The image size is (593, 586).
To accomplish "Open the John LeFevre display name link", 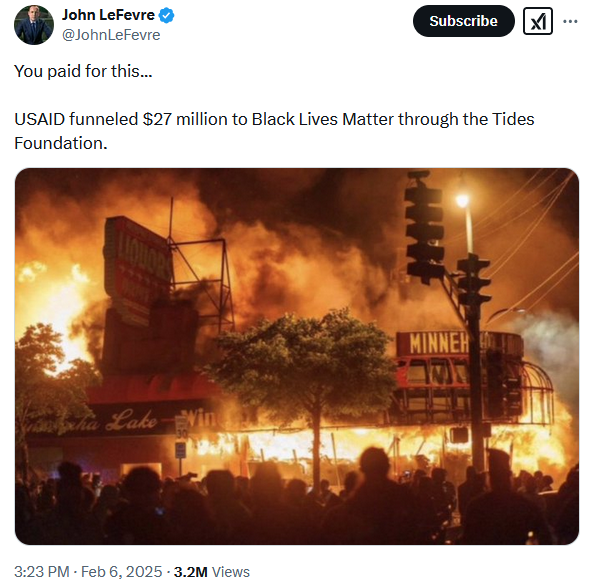I will tap(108, 15).
